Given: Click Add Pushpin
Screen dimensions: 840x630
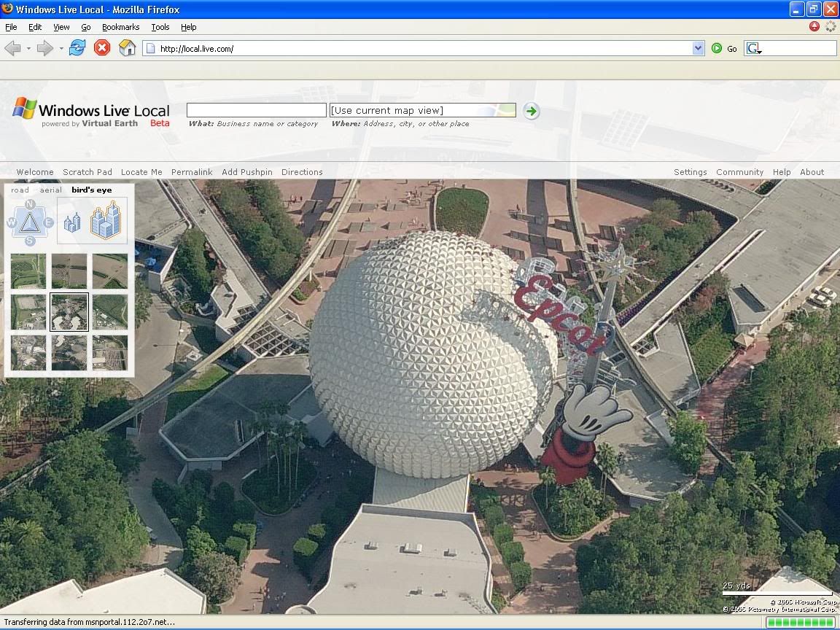Looking at the screenshot, I should (247, 172).
